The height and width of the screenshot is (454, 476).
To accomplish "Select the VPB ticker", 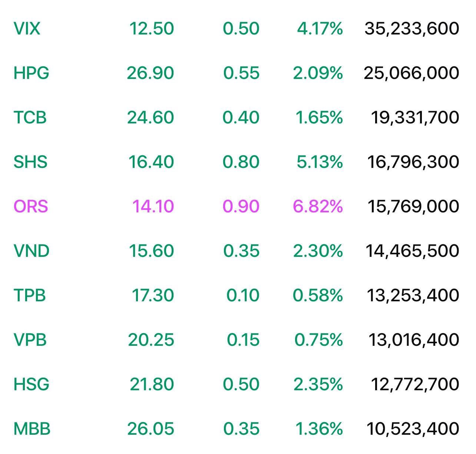I will (x=30, y=340).
